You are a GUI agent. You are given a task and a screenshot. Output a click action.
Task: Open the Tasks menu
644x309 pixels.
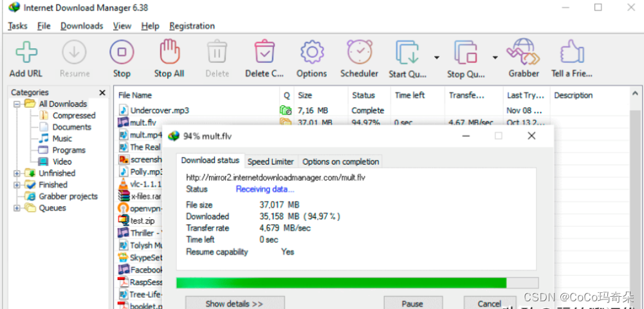[17, 26]
